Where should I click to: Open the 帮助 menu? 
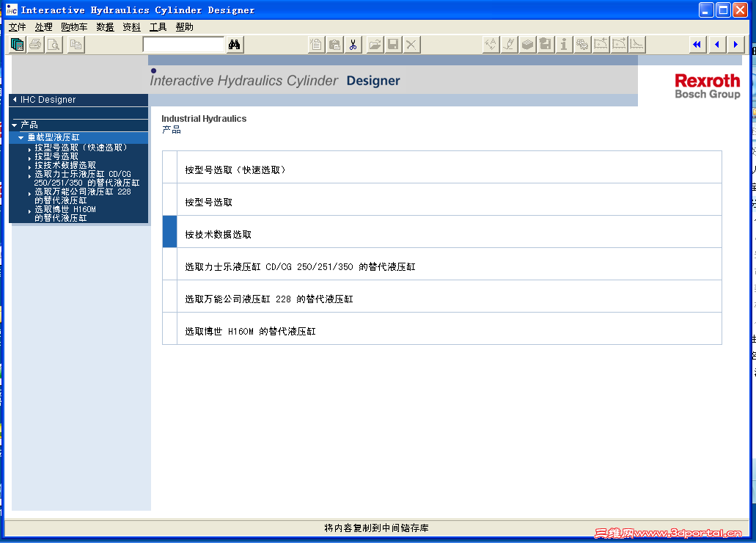click(x=184, y=27)
